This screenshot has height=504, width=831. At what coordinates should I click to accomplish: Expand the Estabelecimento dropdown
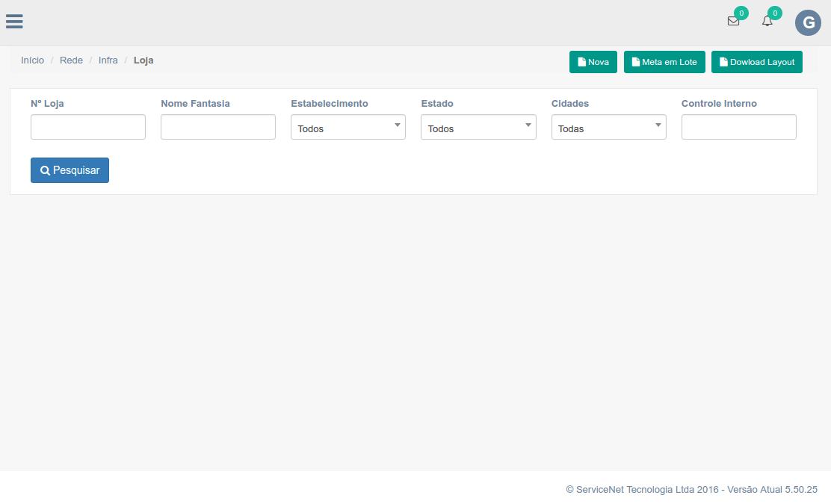347,128
